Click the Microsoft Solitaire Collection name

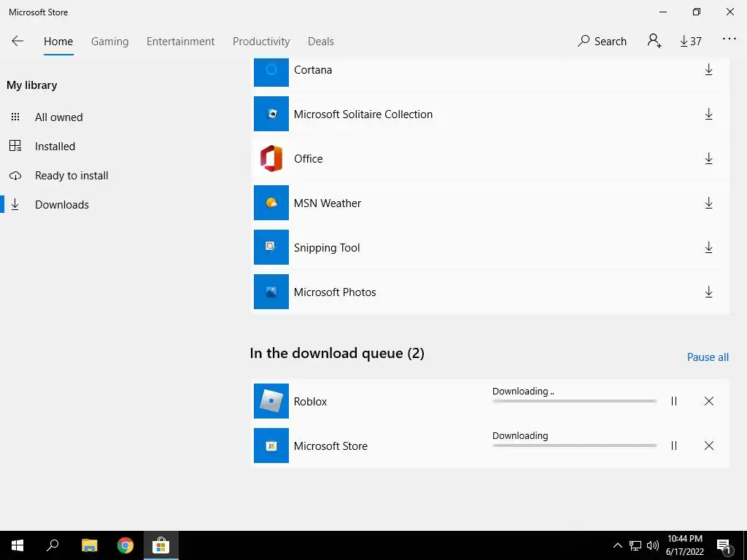point(363,114)
